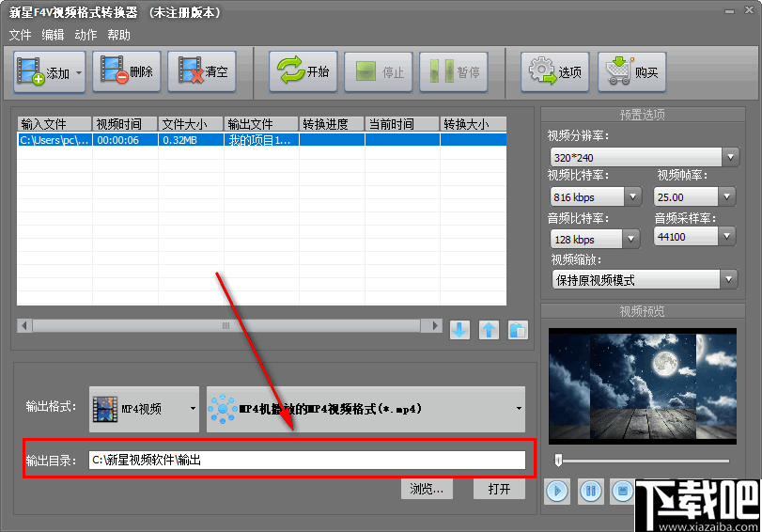Expand the 音频比特率 128 kbps dropdown

pyautogui.click(x=630, y=239)
